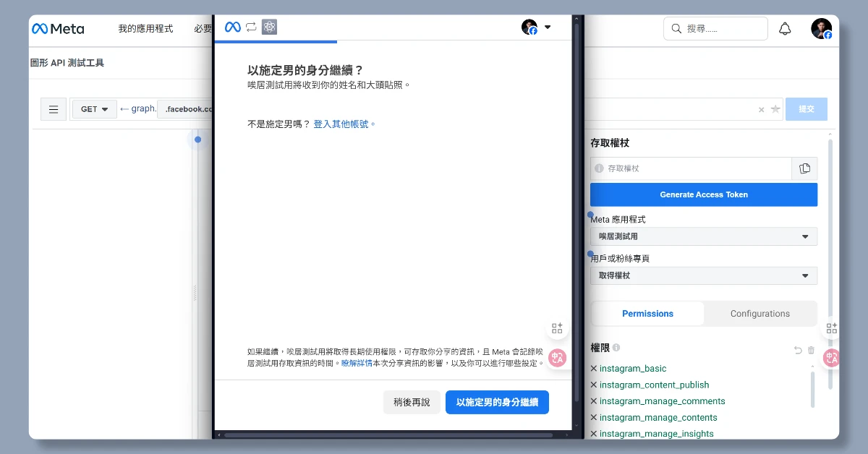Remove instagram_content_publish permission with its X
This screenshot has height=454, width=868.
coord(594,385)
